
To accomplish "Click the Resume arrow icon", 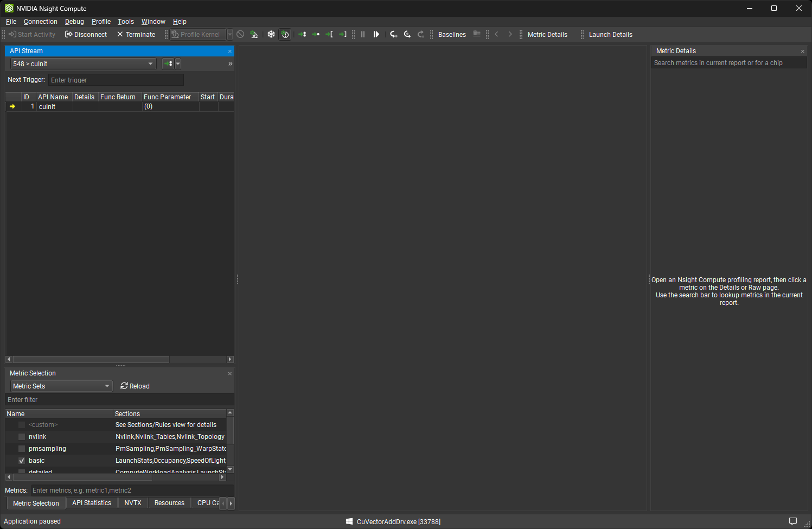I will (376, 34).
